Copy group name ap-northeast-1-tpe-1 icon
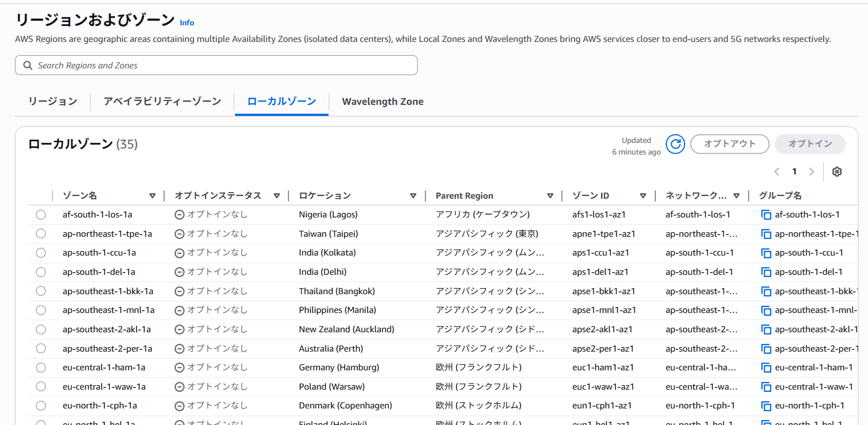This screenshot has width=868, height=425. [x=766, y=234]
